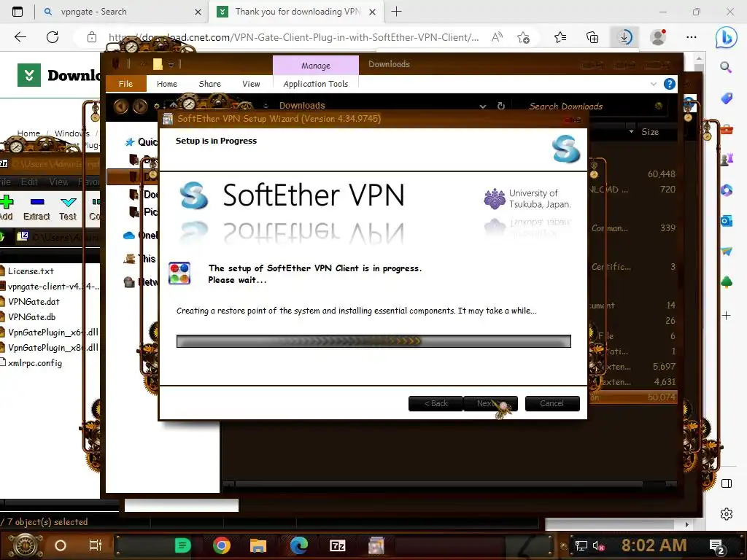Select VPNGate.db in 7-Zip list

pos(31,316)
